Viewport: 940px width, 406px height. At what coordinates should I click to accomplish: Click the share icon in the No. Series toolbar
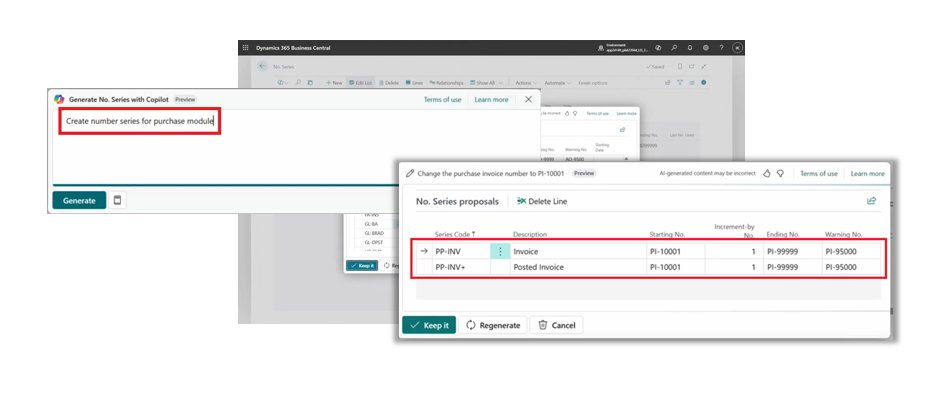(x=667, y=83)
